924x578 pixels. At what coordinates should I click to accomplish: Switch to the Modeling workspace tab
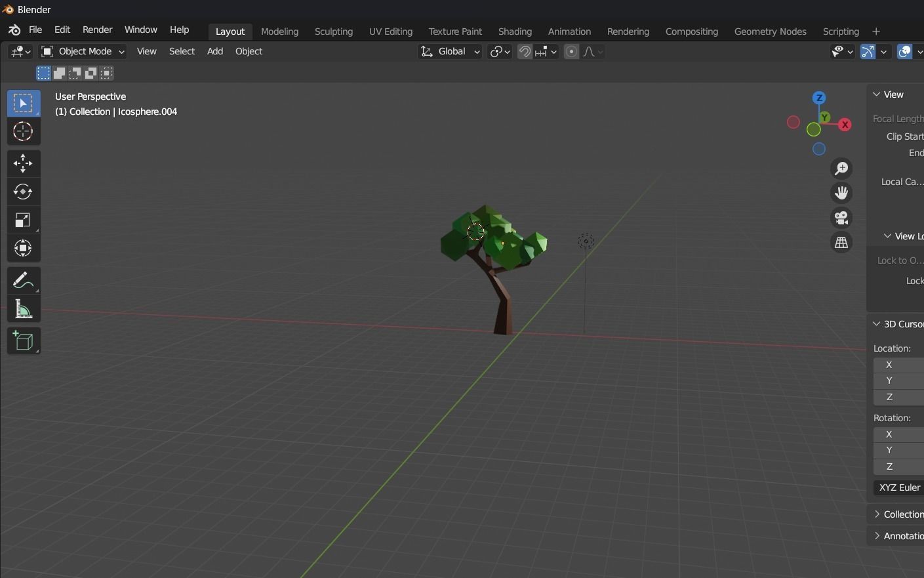[279, 31]
